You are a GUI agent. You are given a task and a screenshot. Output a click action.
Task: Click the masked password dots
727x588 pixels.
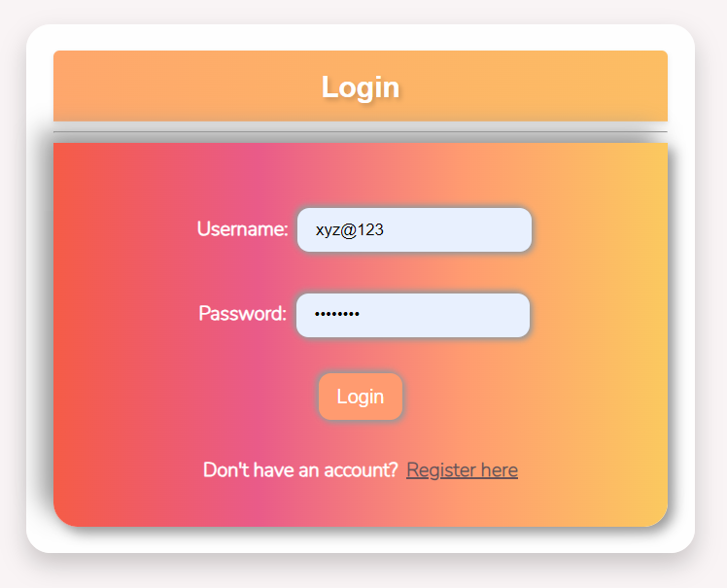coord(337,314)
